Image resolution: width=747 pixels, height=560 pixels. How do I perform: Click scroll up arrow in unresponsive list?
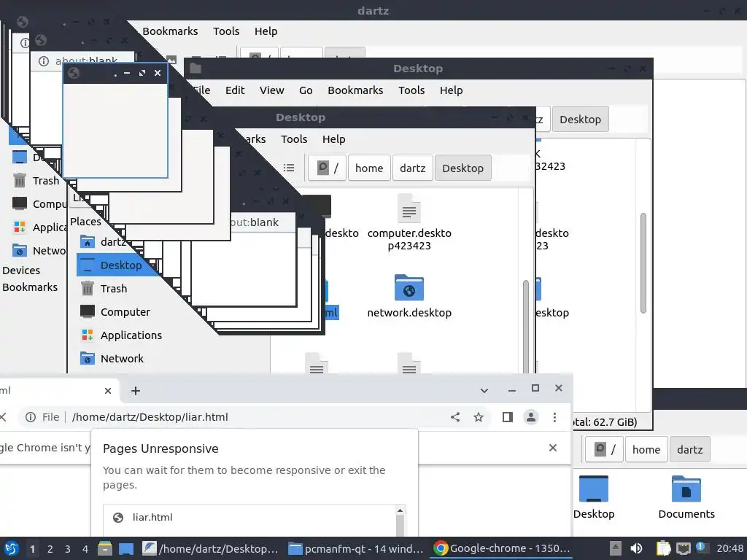(x=400, y=511)
